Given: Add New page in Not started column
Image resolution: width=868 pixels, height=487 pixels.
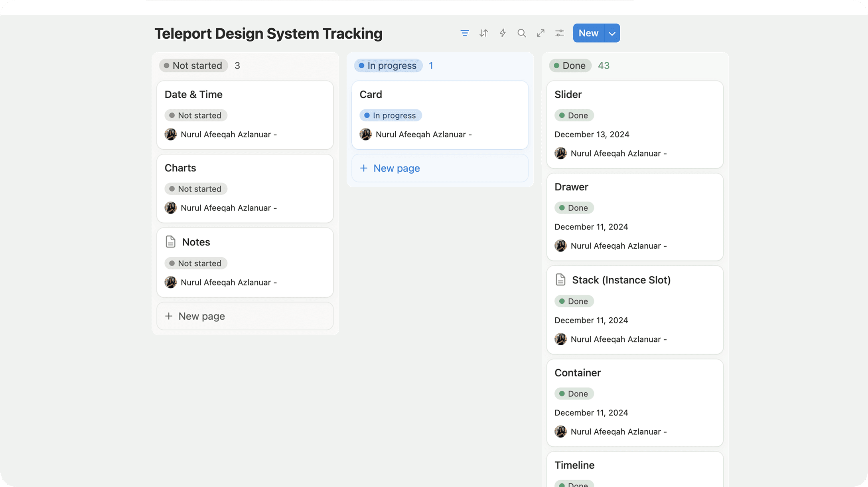Looking at the screenshot, I should [x=245, y=316].
